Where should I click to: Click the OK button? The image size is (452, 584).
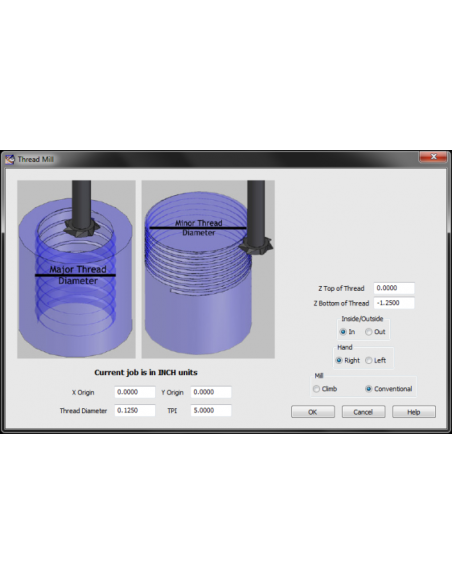tap(313, 412)
